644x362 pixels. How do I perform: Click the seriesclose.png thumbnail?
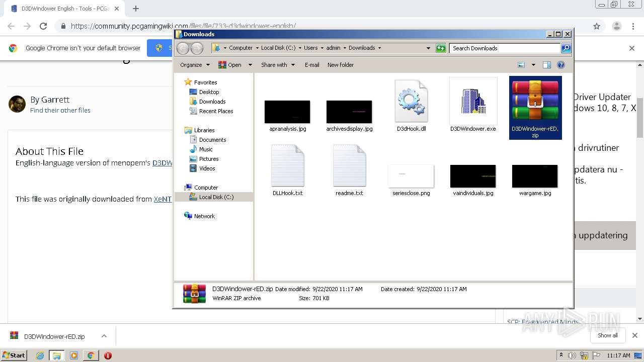(x=411, y=175)
